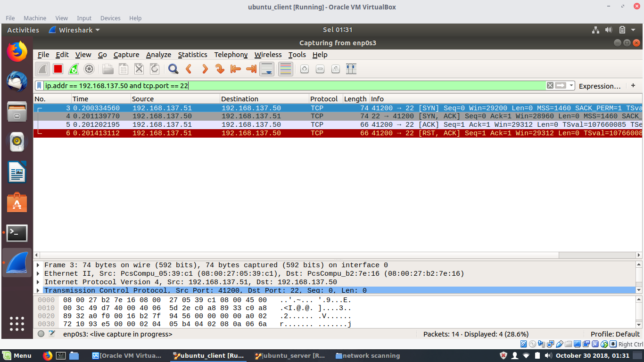The image size is (644, 362).
Task: Go forward to the next packet arrow
Action: pyautogui.click(x=205, y=69)
